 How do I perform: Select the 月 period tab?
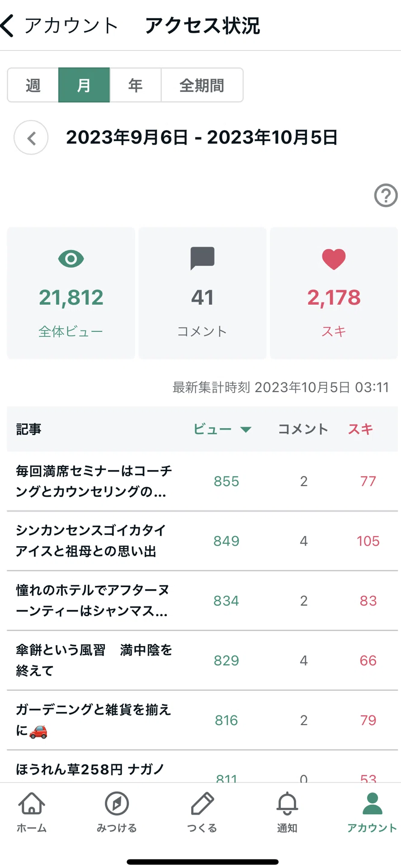pyautogui.click(x=84, y=85)
